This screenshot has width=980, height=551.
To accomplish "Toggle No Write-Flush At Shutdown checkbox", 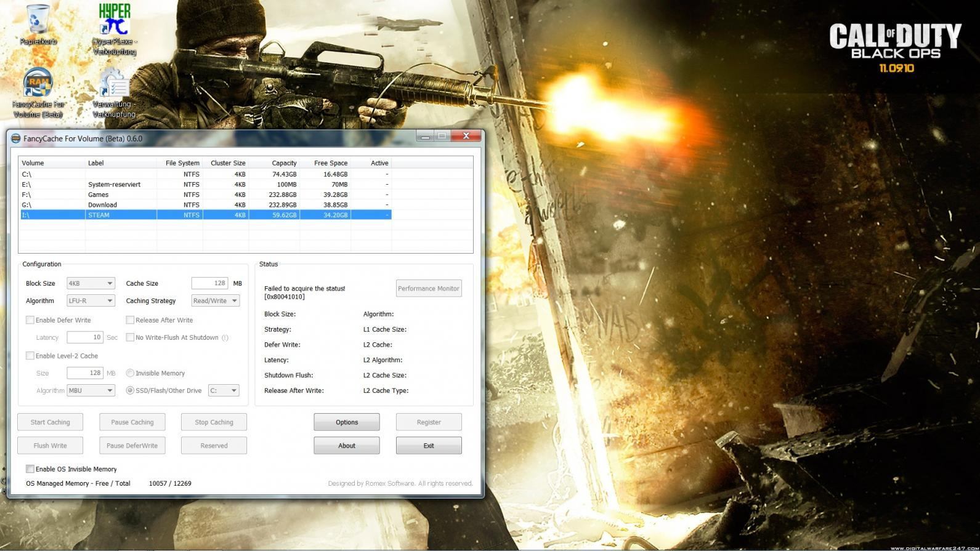I will [130, 337].
